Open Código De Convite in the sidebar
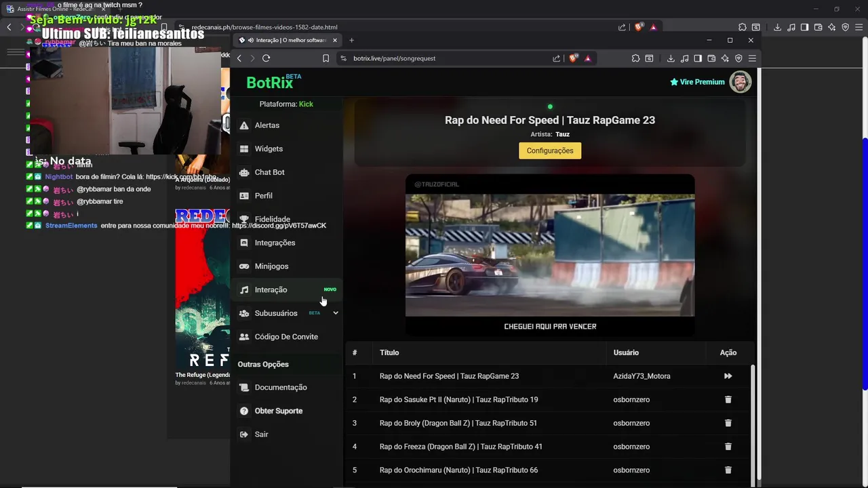 pos(286,337)
